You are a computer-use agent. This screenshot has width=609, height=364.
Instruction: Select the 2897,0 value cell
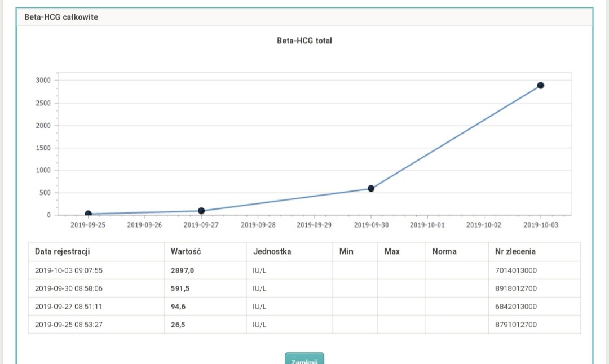pos(182,270)
